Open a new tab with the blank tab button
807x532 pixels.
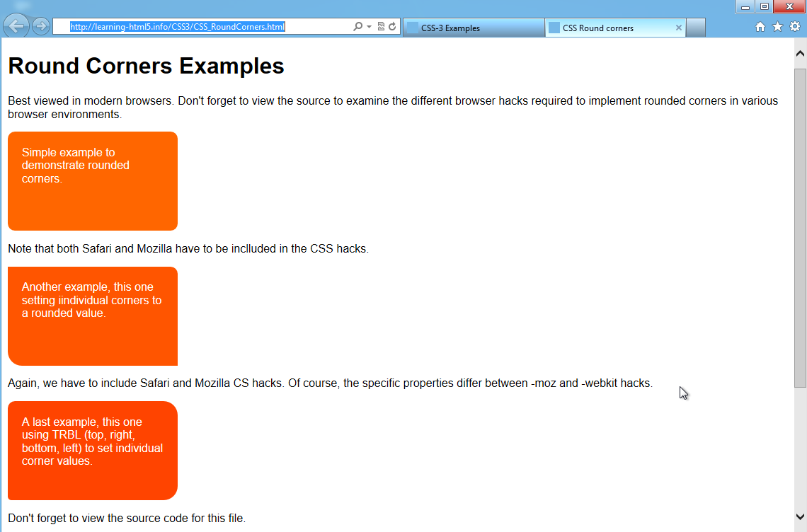click(x=696, y=28)
